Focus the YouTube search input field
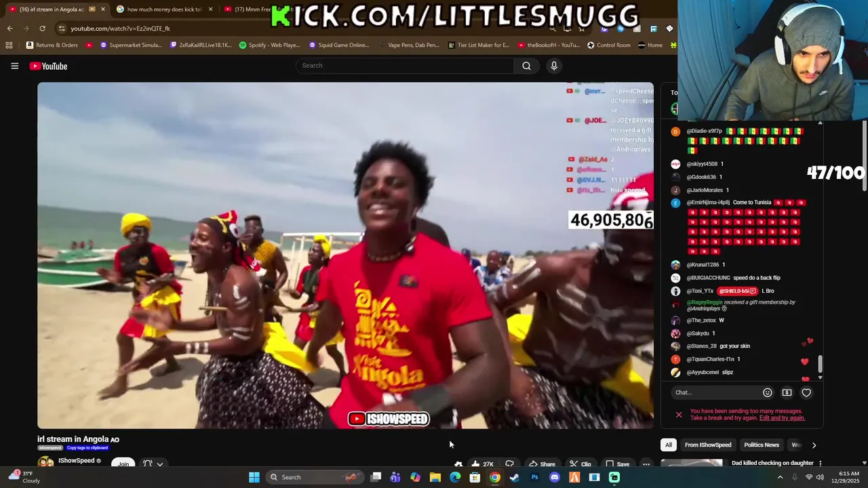 404,66
